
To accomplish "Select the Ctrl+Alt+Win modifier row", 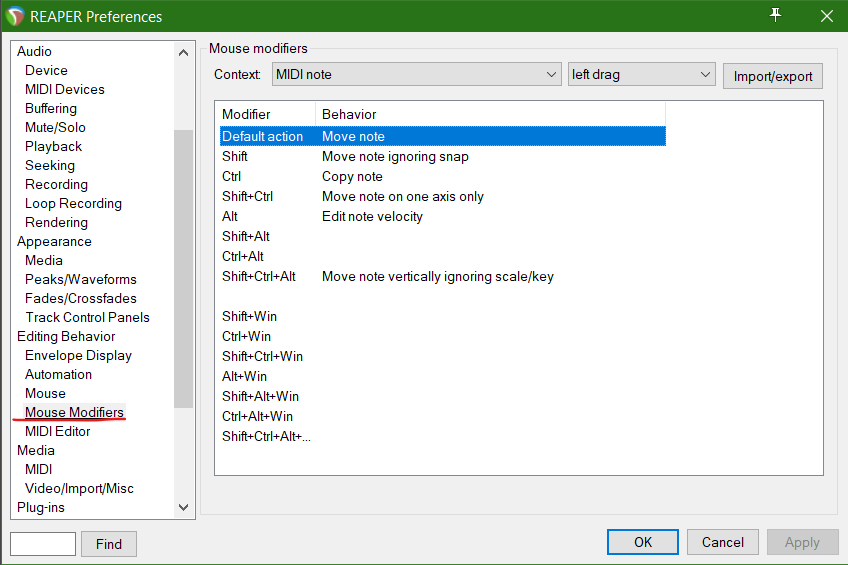I will (x=442, y=416).
